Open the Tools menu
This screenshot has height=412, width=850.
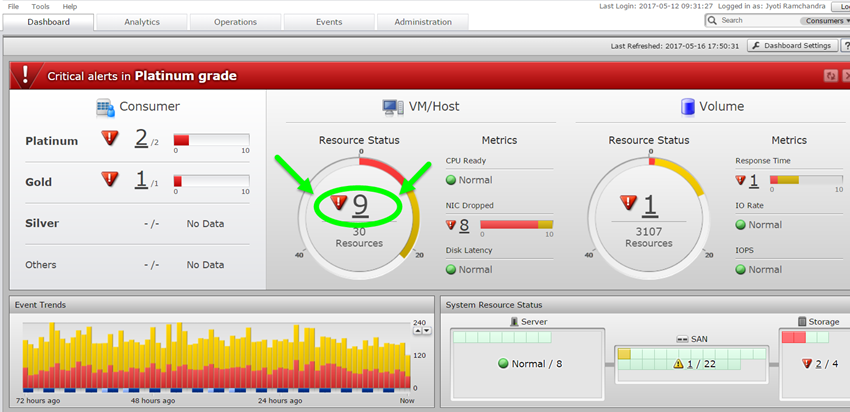point(40,6)
